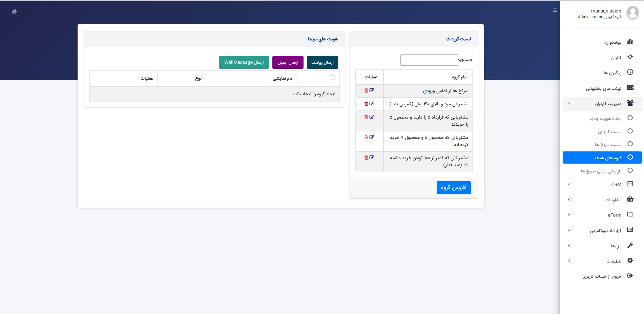Delete the سرنخ ها از تماس ورودی group
This screenshot has width=644, height=314.
coord(366,90)
